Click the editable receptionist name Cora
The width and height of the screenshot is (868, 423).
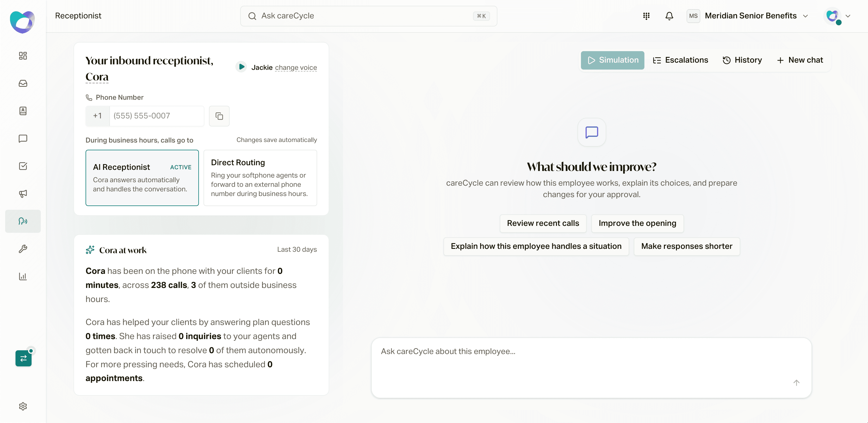[97, 77]
